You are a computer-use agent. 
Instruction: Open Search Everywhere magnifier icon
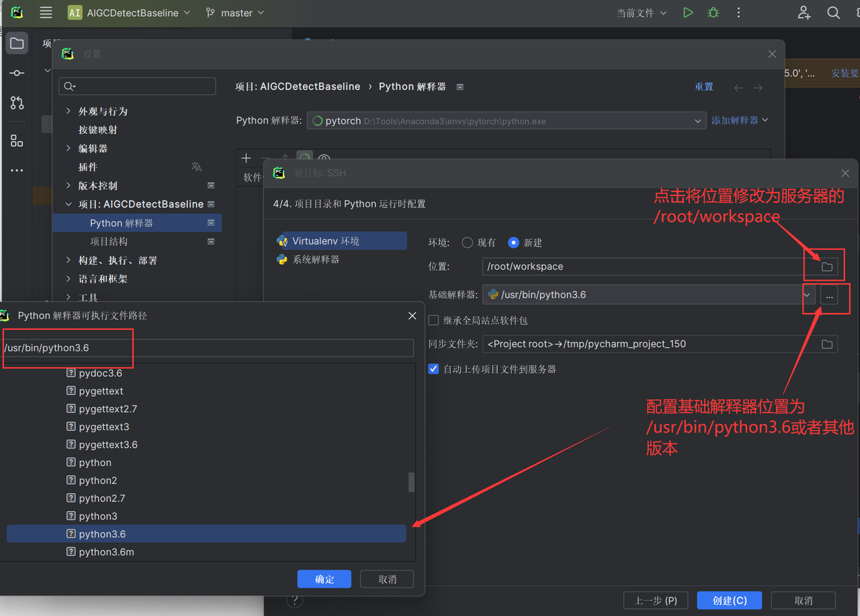tap(834, 13)
